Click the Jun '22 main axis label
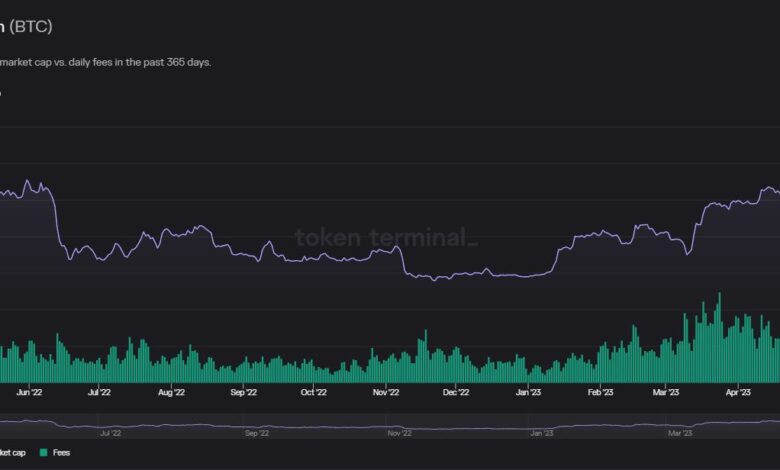The height and width of the screenshot is (470, 780). point(30,393)
